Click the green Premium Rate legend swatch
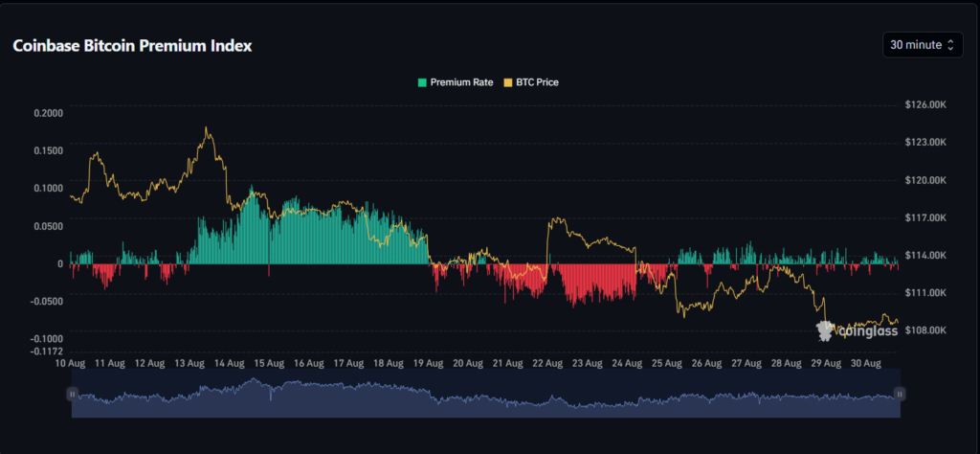Image resolution: width=980 pixels, height=454 pixels. pyautogui.click(x=422, y=82)
